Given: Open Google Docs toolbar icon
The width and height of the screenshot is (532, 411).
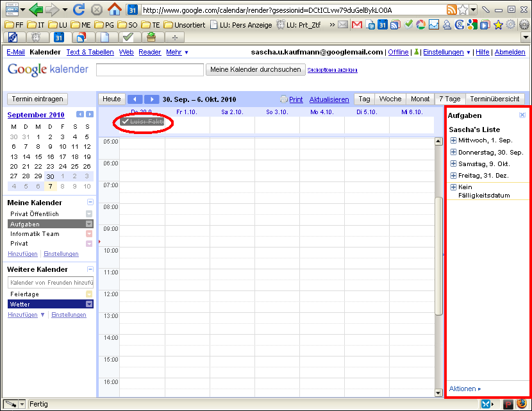Looking at the screenshot, I should coord(370,25).
